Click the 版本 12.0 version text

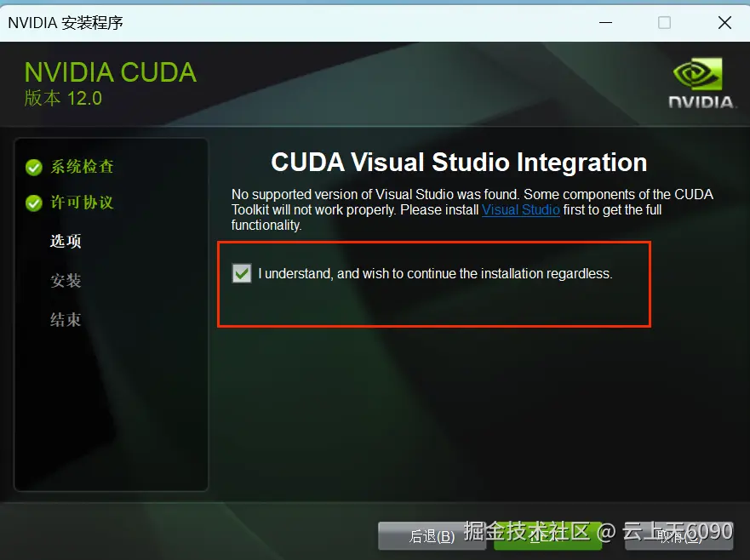click(63, 99)
